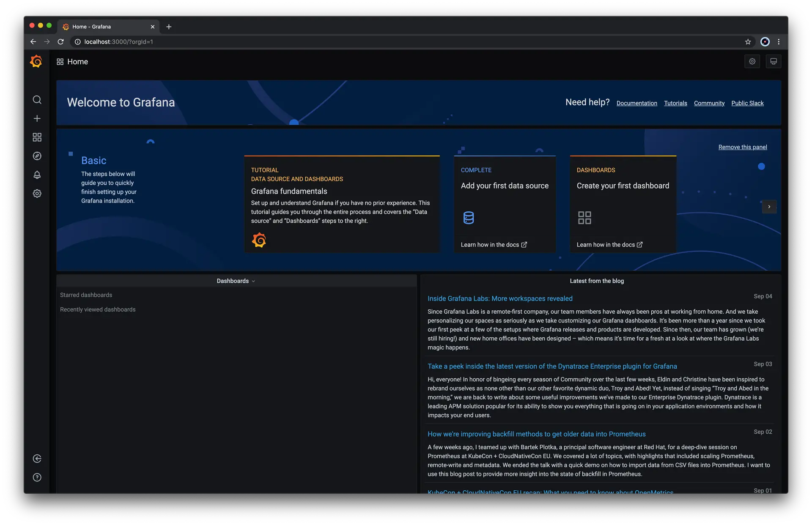The height and width of the screenshot is (525, 812).
Task: Open Help via the question mark icon
Action: [37, 477]
